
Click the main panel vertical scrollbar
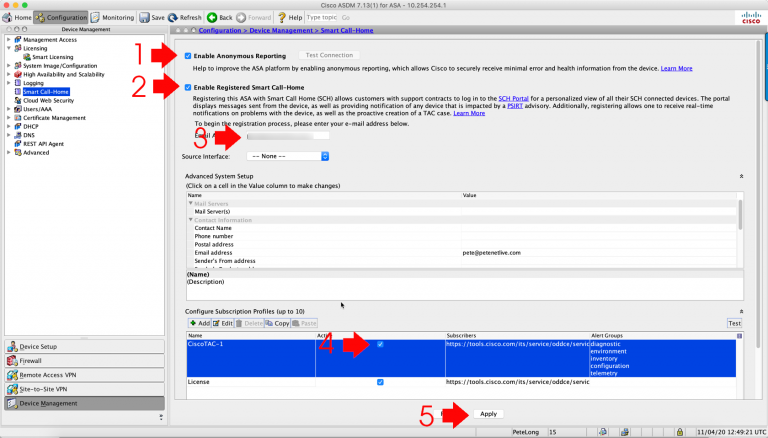(x=759, y=195)
